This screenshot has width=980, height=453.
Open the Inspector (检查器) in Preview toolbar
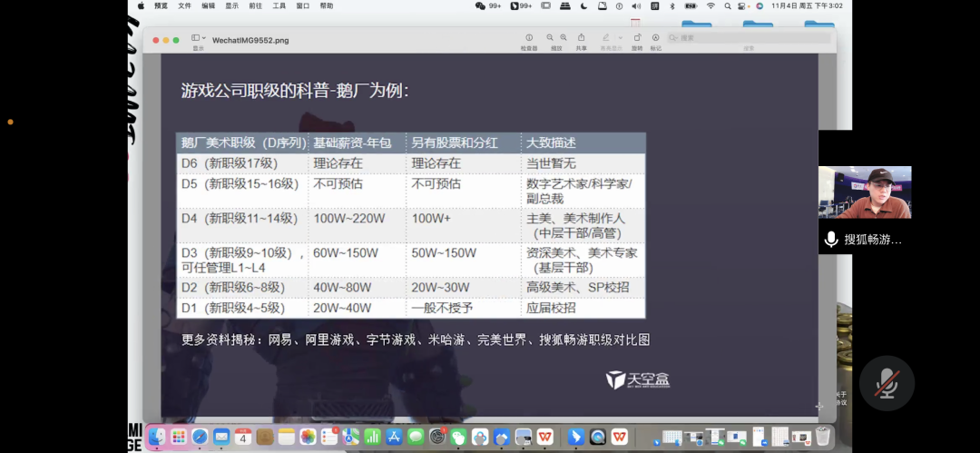pos(529,37)
